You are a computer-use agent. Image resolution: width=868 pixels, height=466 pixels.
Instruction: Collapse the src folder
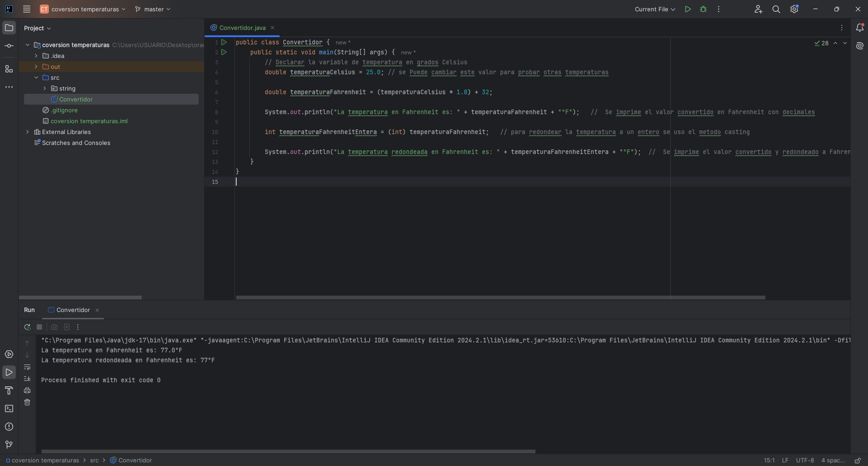pyautogui.click(x=36, y=77)
